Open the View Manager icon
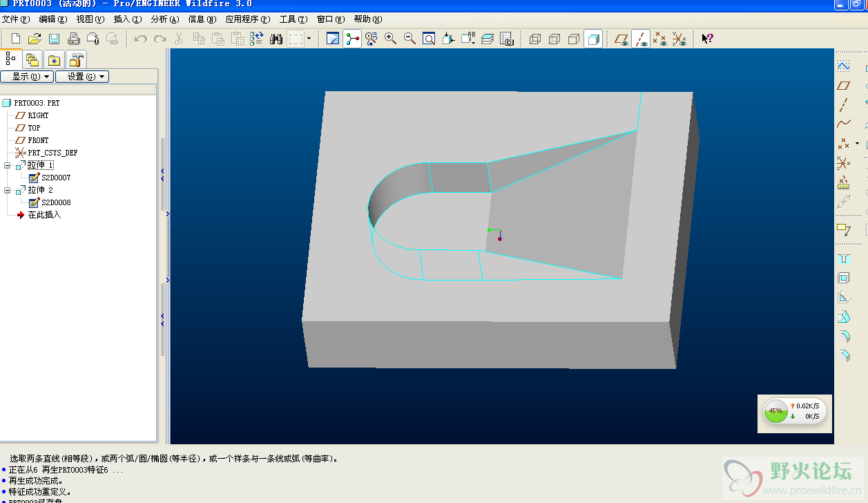Viewport: 868px width, 503px height. pyautogui.click(x=507, y=39)
